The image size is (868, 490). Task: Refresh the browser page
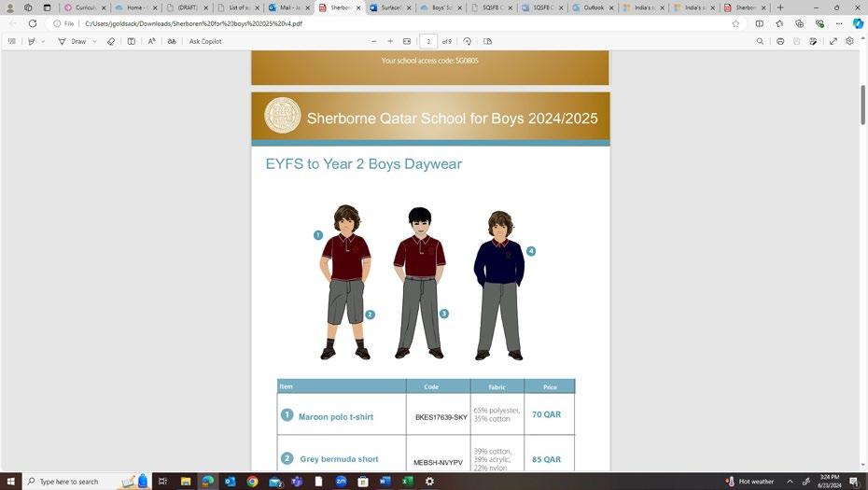[33, 24]
